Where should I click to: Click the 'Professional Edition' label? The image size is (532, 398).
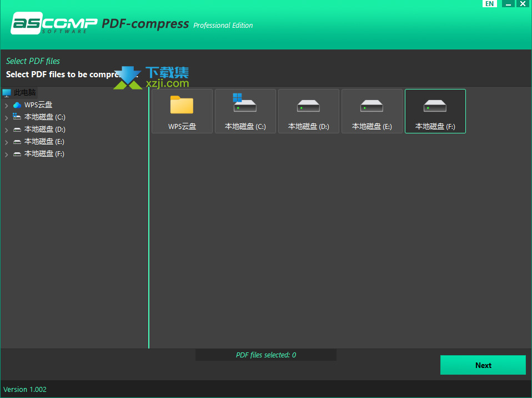tap(223, 26)
